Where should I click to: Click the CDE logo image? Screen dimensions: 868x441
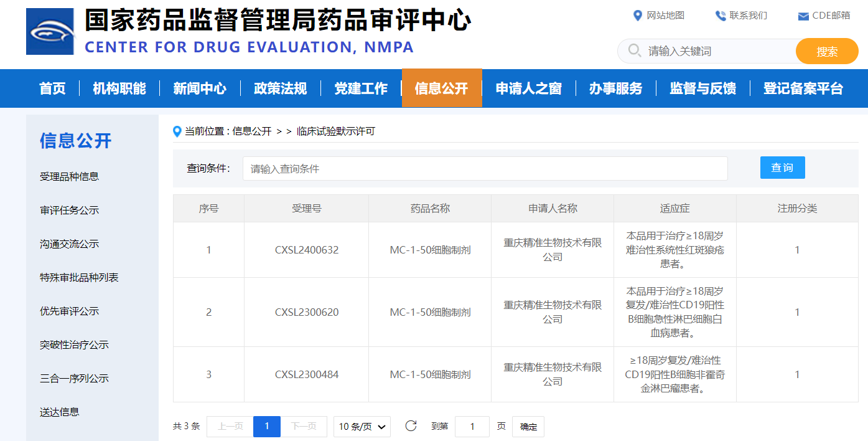point(50,31)
